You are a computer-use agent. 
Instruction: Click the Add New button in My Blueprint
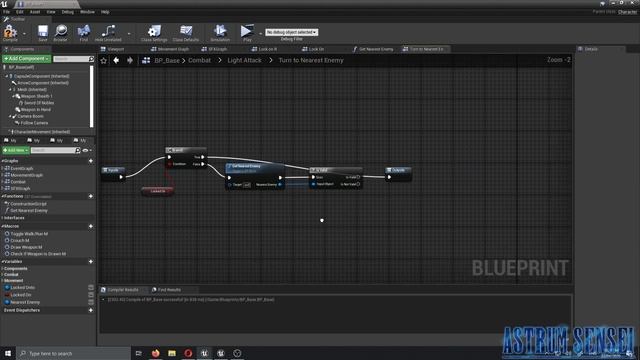16,150
